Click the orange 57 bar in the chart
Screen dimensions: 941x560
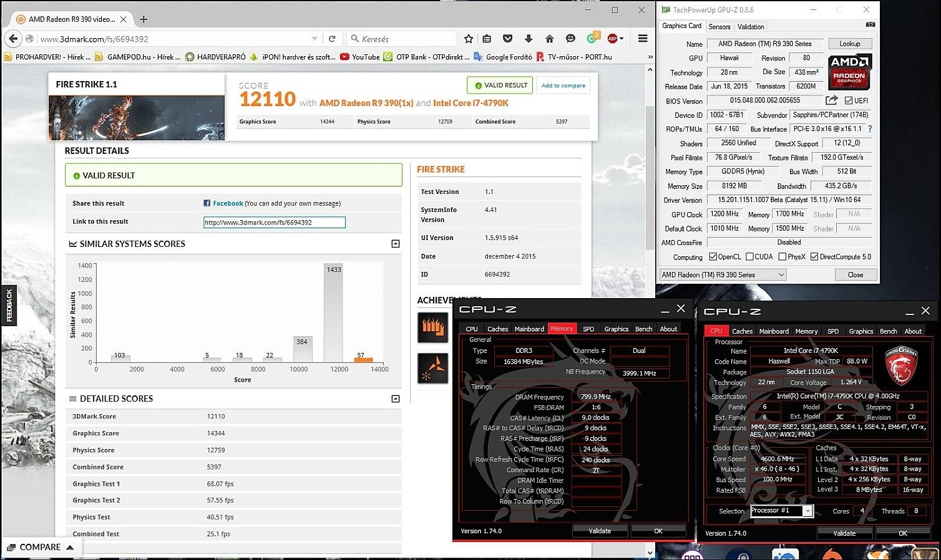pyautogui.click(x=363, y=360)
